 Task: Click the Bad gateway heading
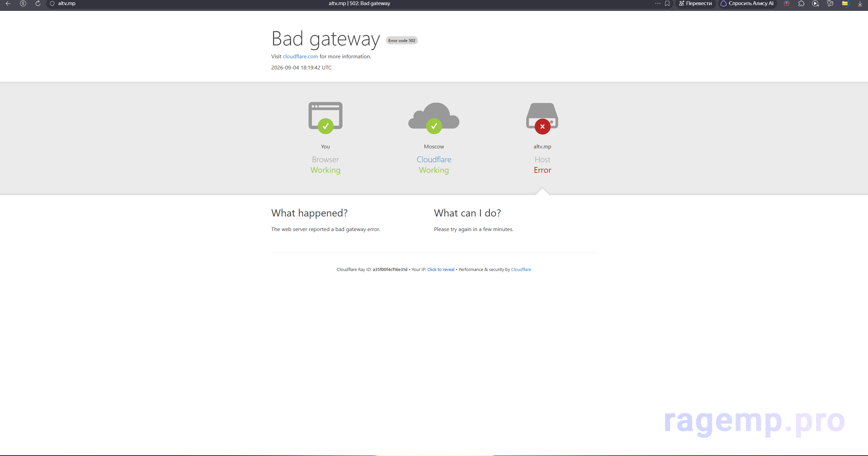coord(325,39)
